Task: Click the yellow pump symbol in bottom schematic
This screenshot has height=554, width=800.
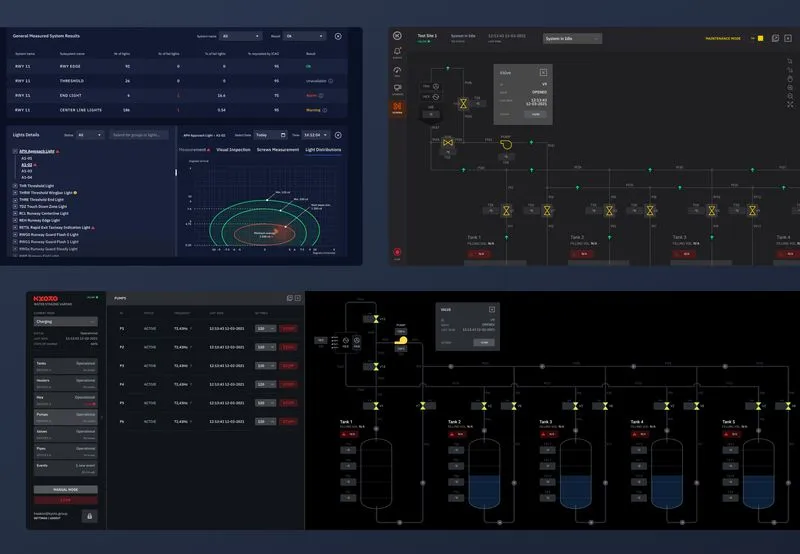Action: coord(402,341)
